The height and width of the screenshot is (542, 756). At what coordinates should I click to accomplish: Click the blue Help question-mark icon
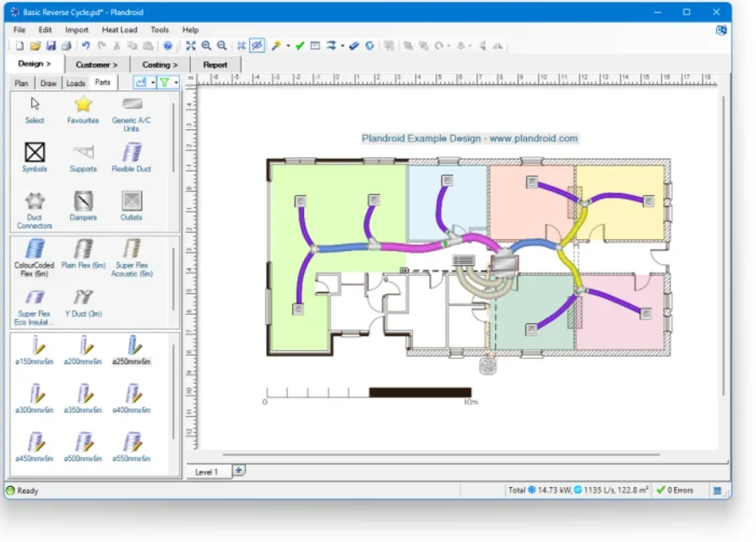[167, 46]
